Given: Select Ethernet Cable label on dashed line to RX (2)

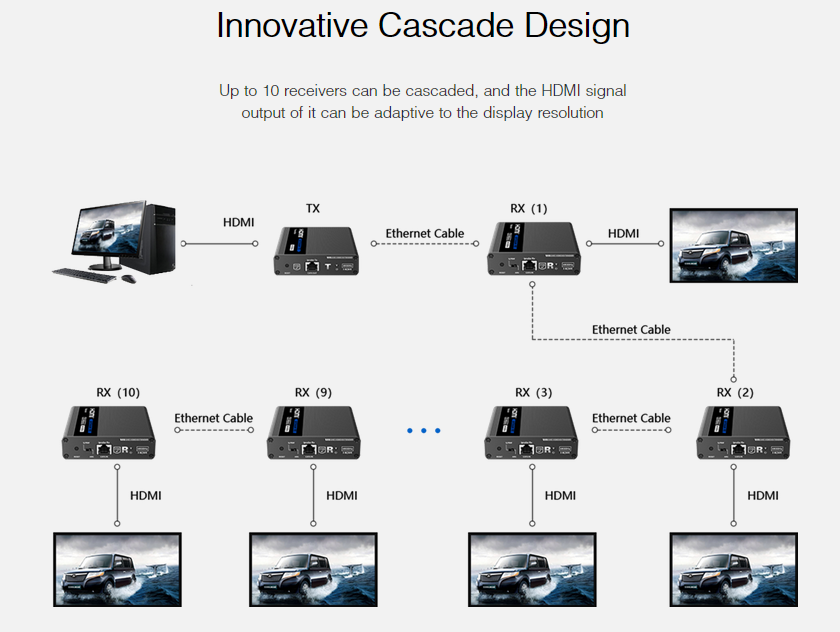Looking at the screenshot, I should pos(631,329).
